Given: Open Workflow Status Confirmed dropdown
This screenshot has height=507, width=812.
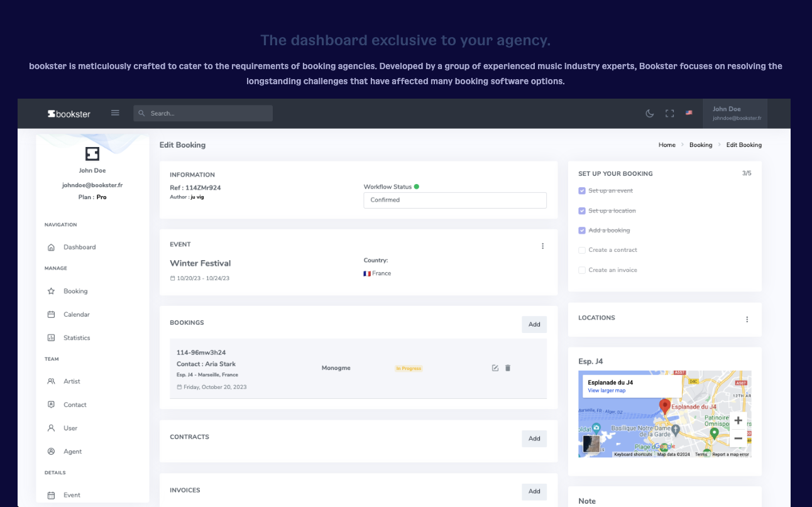Looking at the screenshot, I should point(455,200).
